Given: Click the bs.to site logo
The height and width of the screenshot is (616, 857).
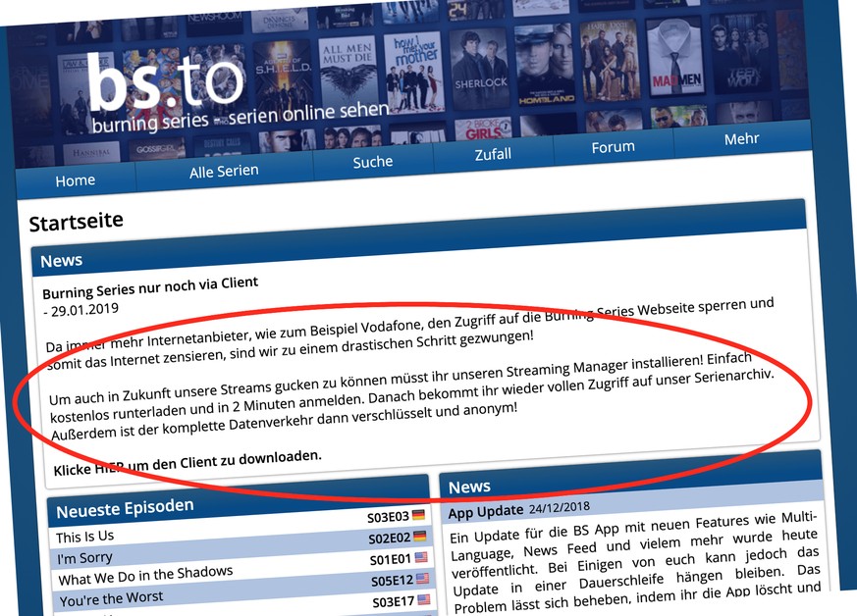Looking at the screenshot, I should point(165,80).
